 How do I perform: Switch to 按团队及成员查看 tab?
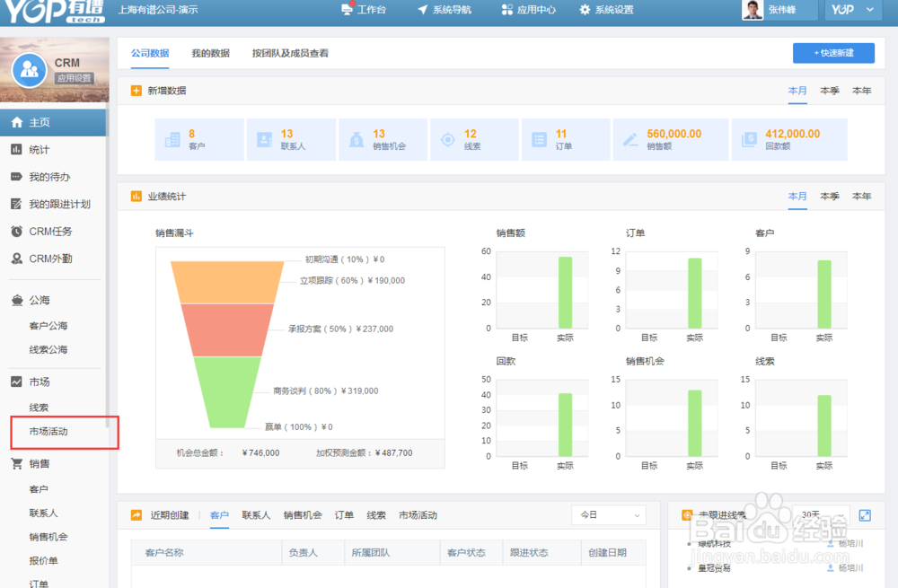290,53
